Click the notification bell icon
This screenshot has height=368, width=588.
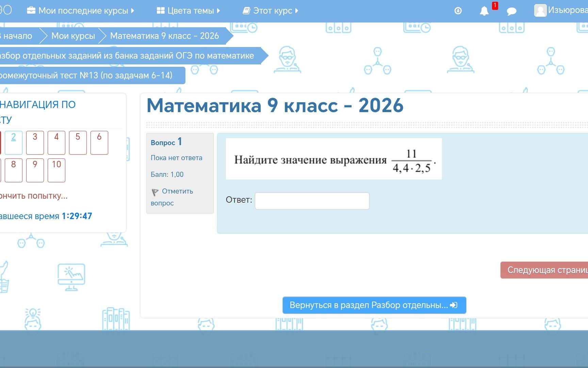[484, 11]
